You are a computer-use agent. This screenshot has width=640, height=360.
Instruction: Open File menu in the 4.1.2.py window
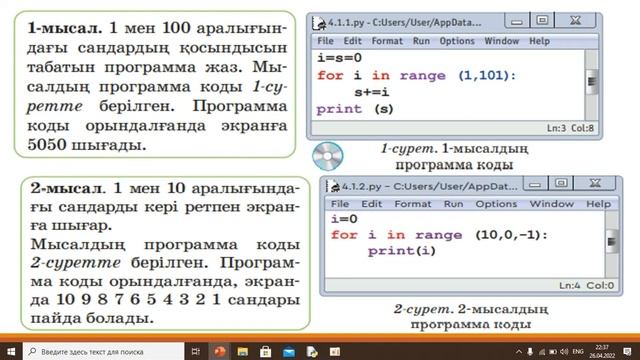tap(340, 204)
